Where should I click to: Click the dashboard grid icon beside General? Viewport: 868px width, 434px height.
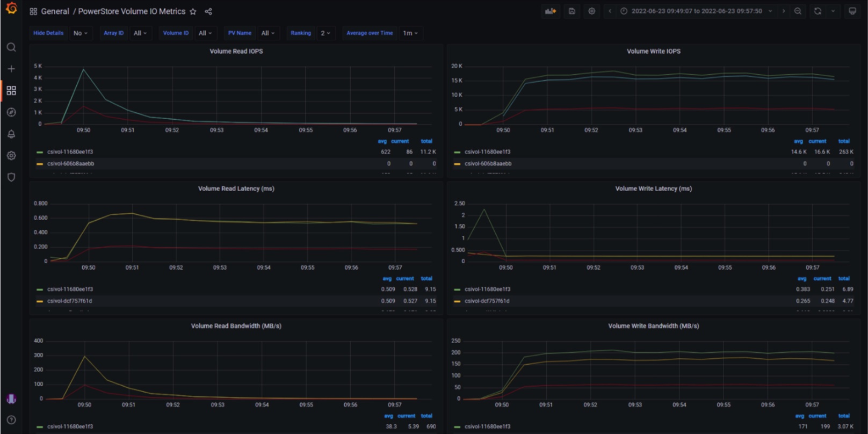(33, 11)
